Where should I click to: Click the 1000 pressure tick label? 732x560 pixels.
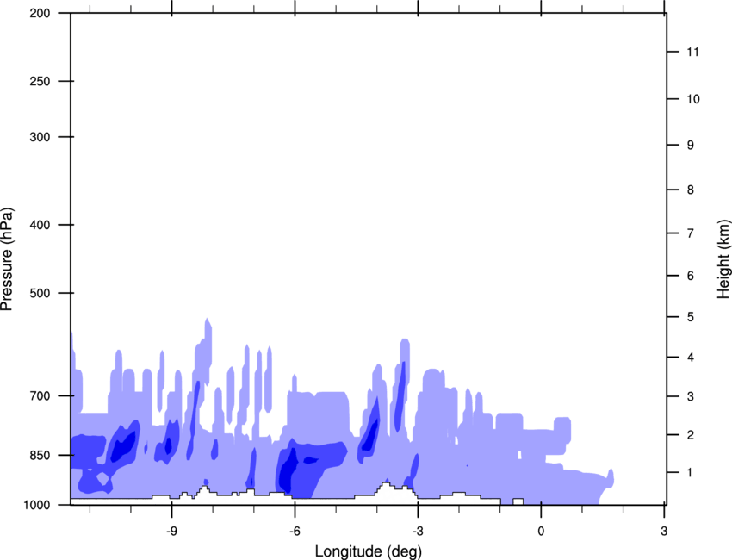37,505
